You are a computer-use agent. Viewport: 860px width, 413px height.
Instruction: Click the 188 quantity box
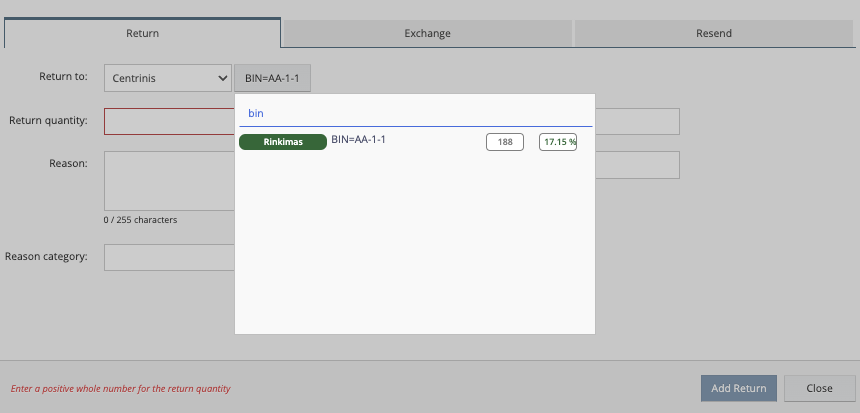tap(504, 142)
